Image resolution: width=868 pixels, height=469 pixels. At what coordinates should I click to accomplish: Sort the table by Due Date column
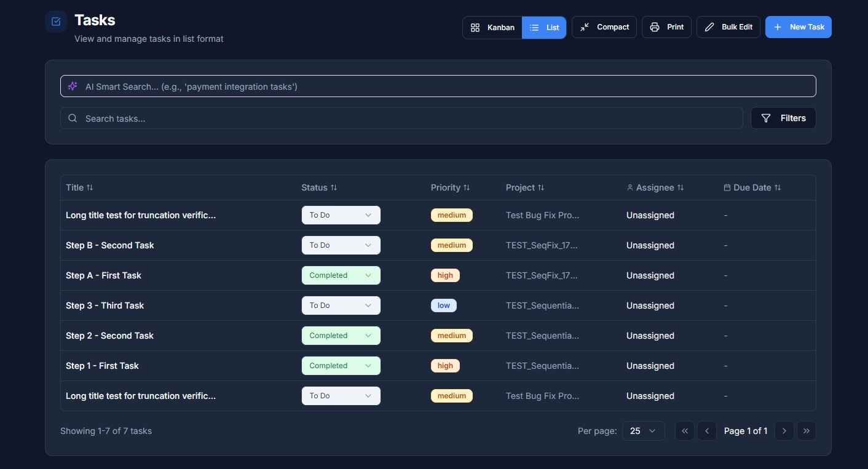[x=752, y=187]
